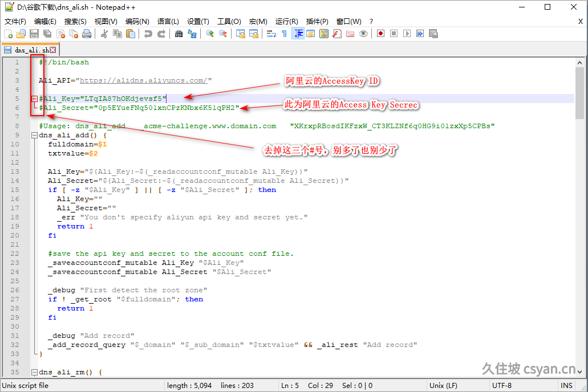The width and height of the screenshot is (588, 392).
Task: Click the 'Ln : 5' status bar entry
Action: [290, 385]
